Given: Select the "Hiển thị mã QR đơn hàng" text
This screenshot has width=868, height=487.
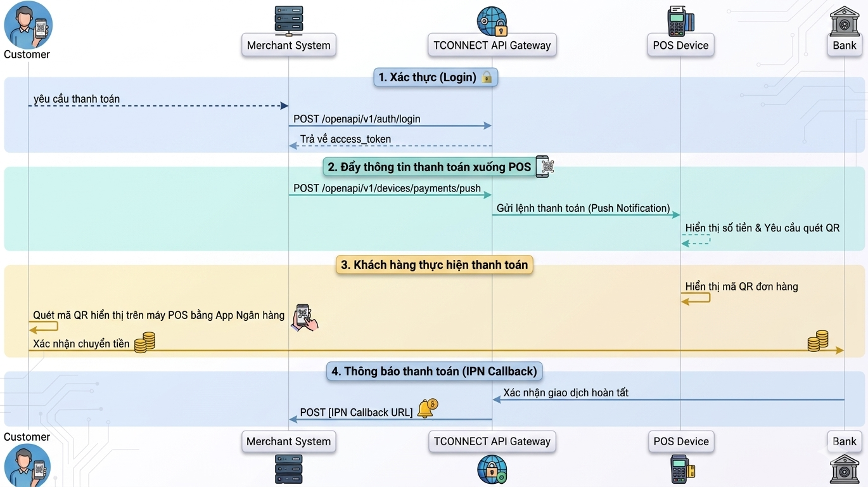Looking at the screenshot, I should point(741,287).
